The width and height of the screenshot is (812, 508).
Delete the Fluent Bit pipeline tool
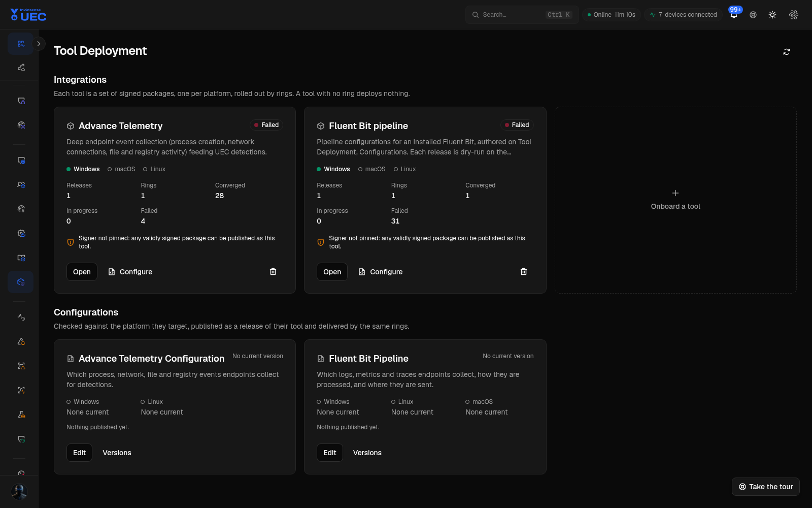pyautogui.click(x=524, y=272)
